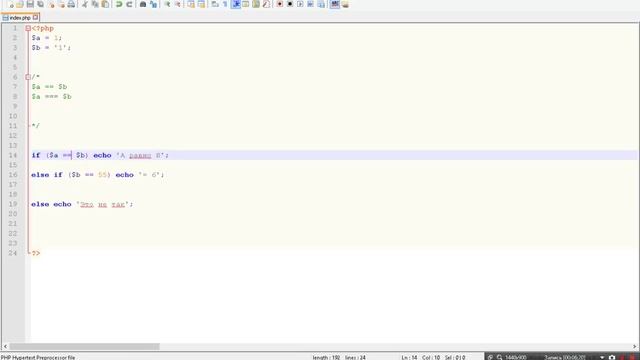Toggle synchronized vertical scrolling icon

pyautogui.click(x=191, y=4)
